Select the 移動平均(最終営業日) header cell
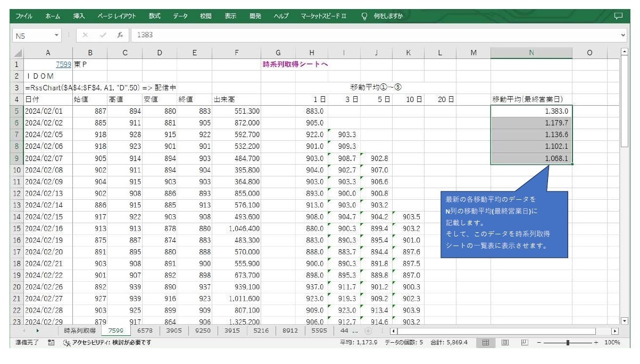 (x=531, y=99)
